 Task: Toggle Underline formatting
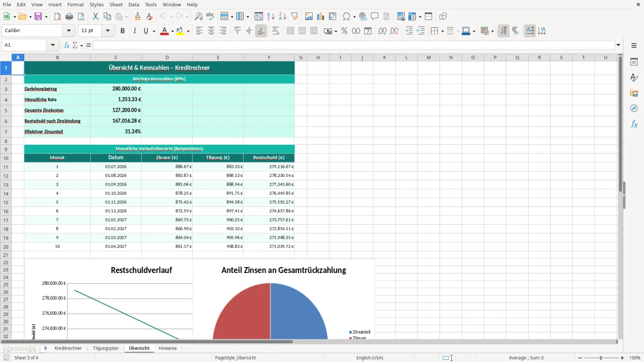(145, 31)
